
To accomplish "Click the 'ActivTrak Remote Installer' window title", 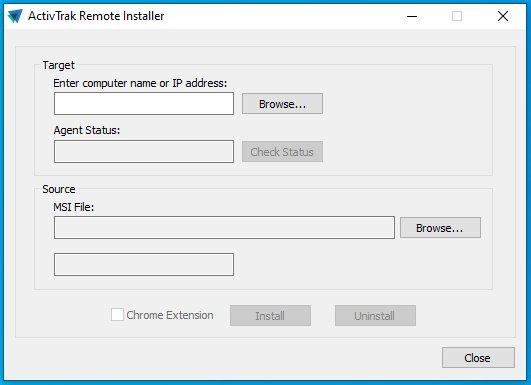I will (x=96, y=16).
